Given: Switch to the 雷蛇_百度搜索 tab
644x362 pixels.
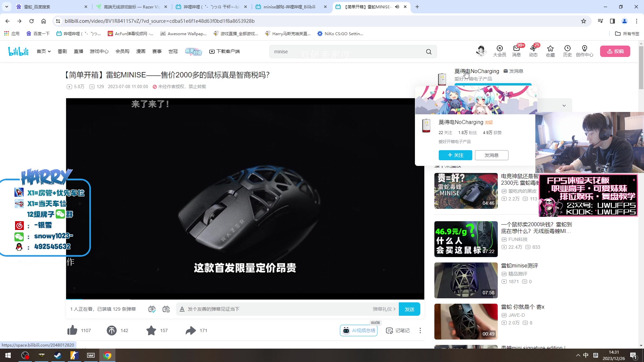Looking at the screenshot, I should [52, 7].
